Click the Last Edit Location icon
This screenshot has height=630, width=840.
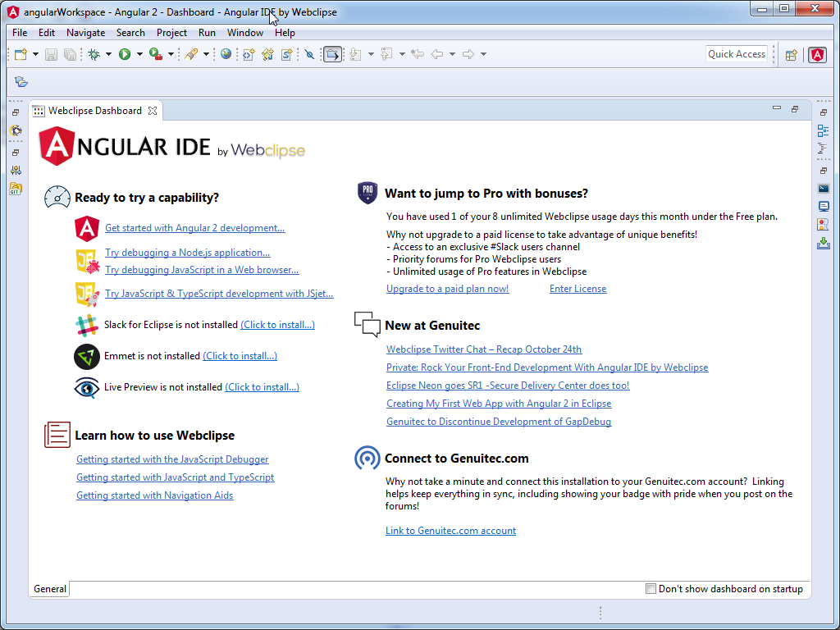click(x=418, y=54)
